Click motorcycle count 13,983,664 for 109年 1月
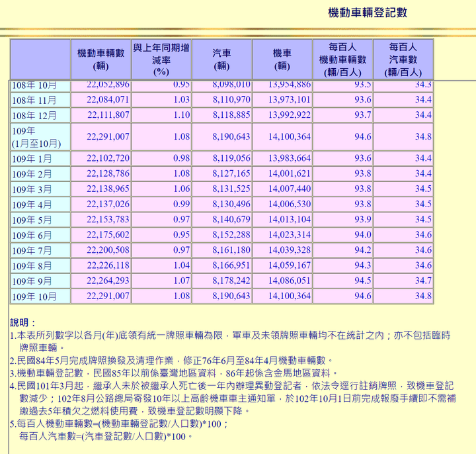This screenshot has height=454, width=476. tap(290, 158)
